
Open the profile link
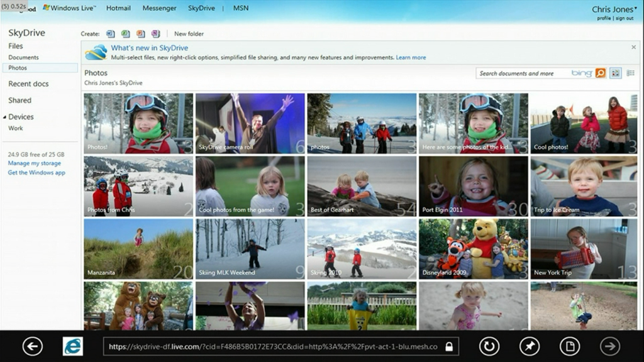click(604, 18)
